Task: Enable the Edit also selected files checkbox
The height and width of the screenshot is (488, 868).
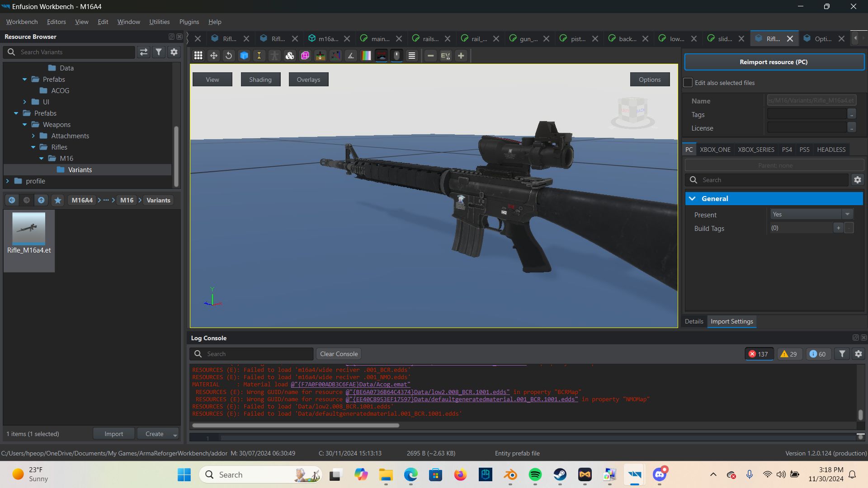Action: coord(688,83)
